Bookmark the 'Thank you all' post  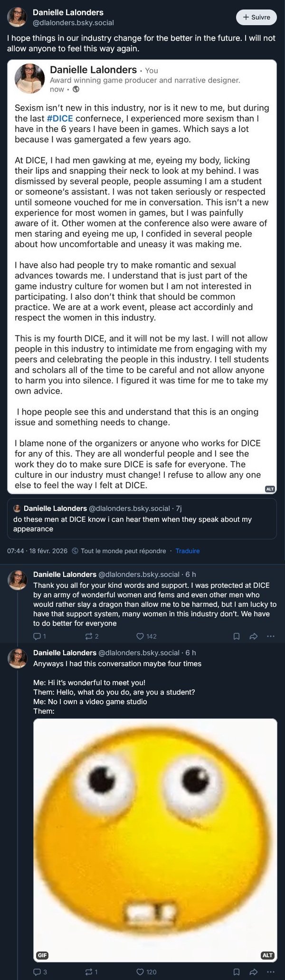pos(237,636)
